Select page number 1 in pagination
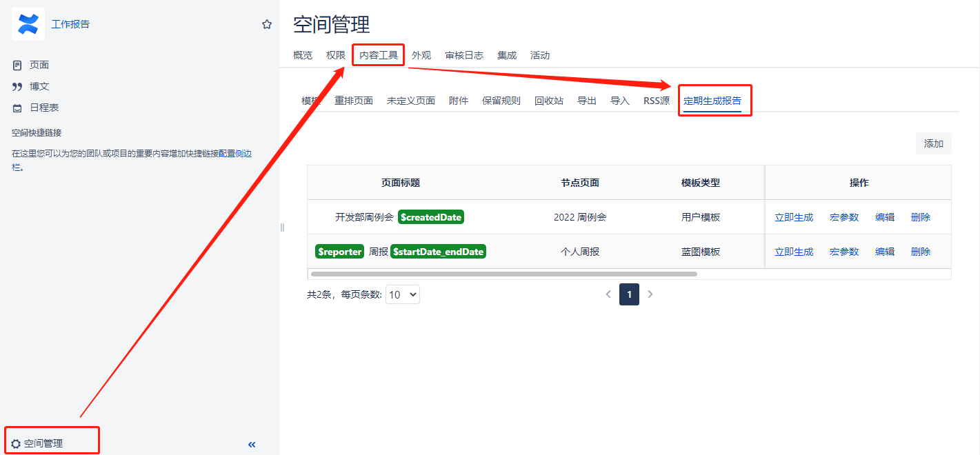This screenshot has height=455, width=980. tap(629, 294)
